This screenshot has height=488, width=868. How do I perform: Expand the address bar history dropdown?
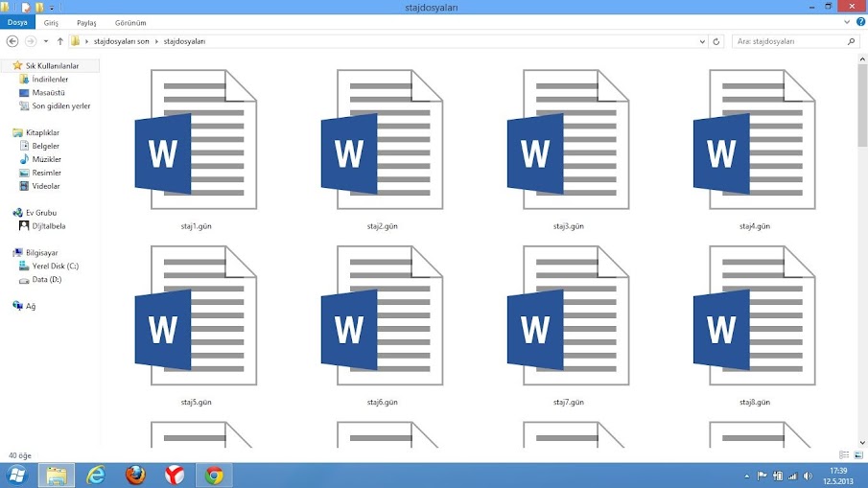[x=702, y=41]
